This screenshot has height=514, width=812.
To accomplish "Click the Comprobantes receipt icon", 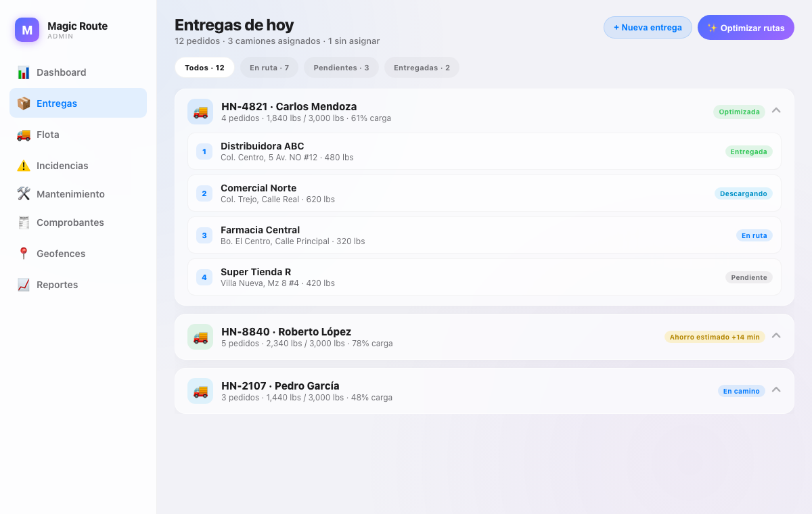I will [x=24, y=223].
